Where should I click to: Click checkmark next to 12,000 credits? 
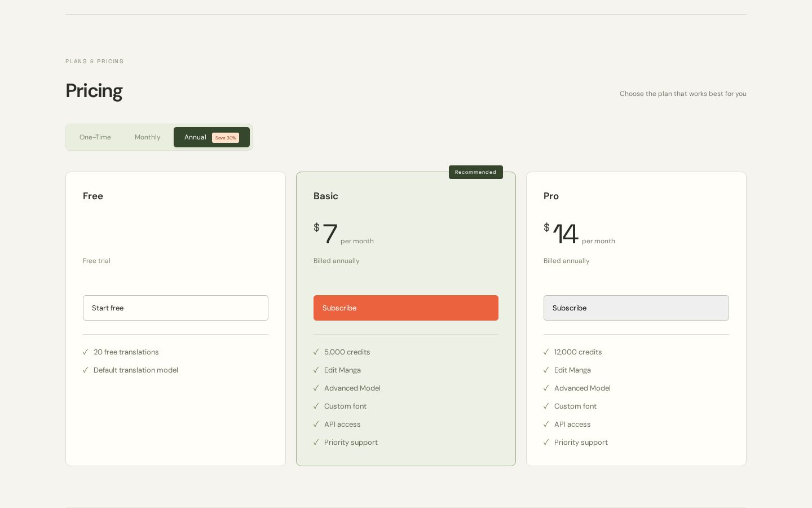pyautogui.click(x=546, y=352)
